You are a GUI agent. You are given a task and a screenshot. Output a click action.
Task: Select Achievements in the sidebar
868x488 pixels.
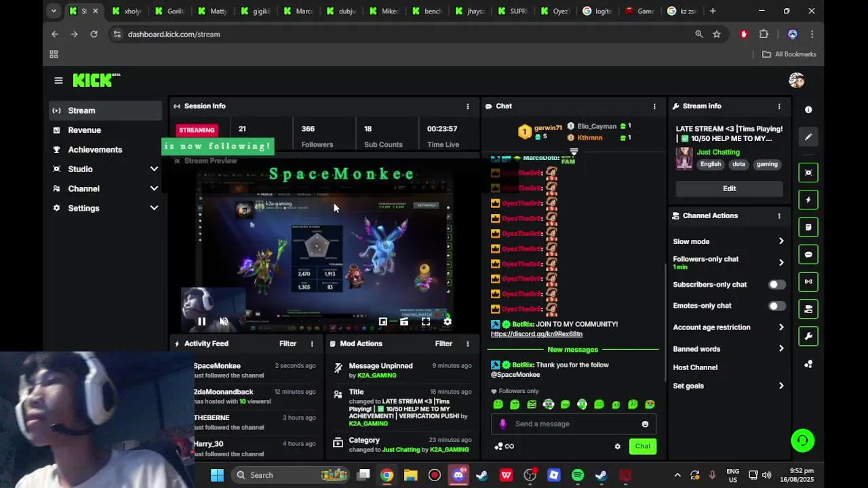106,150
